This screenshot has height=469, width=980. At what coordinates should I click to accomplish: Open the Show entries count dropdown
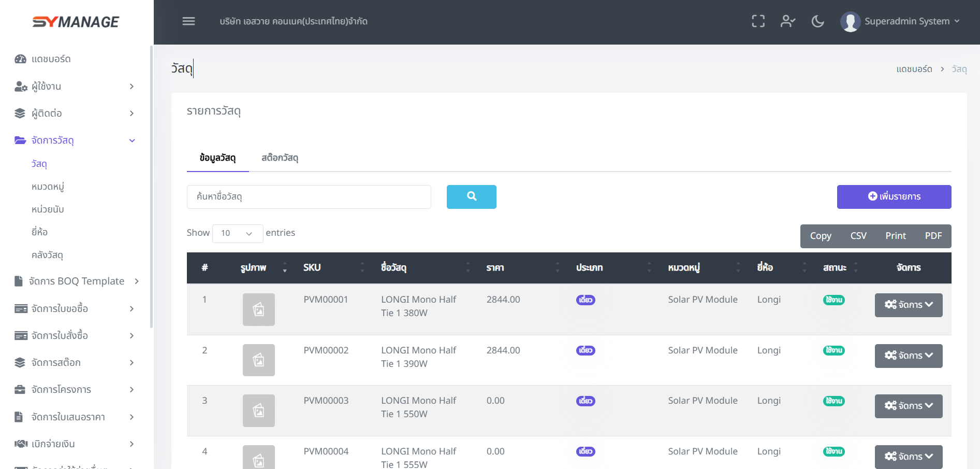(237, 233)
